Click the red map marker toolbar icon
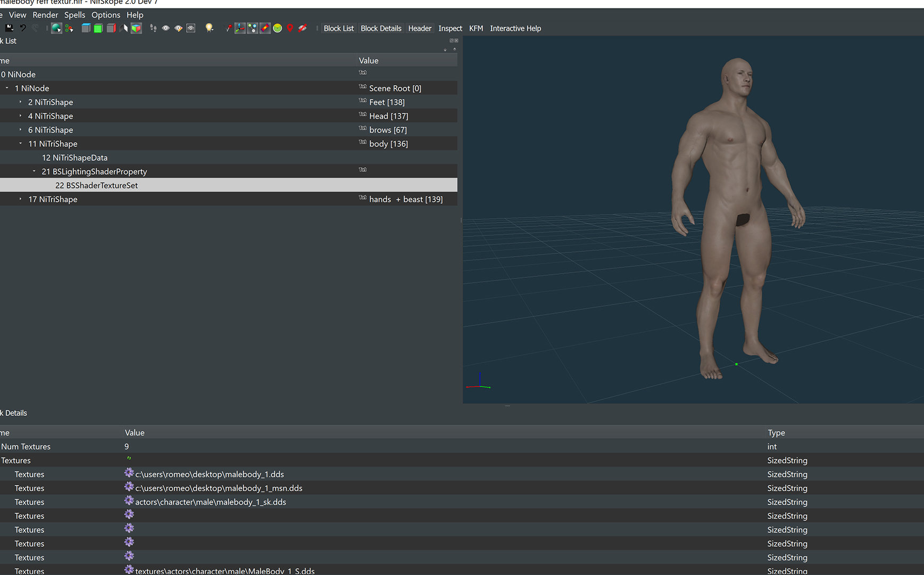This screenshot has height=575, width=924. point(290,28)
